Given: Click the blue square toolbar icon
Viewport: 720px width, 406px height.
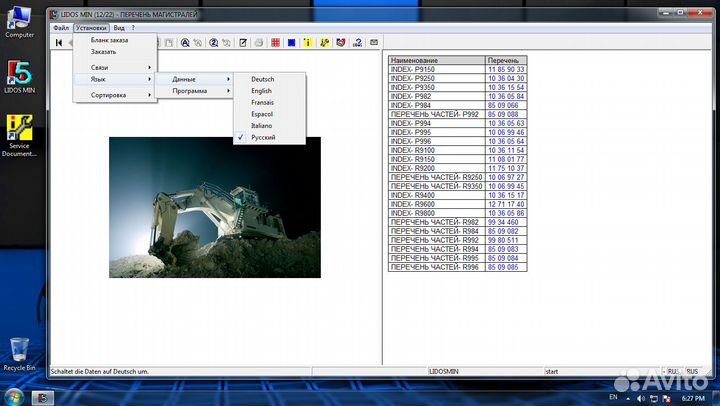Looking at the screenshot, I should [x=290, y=42].
